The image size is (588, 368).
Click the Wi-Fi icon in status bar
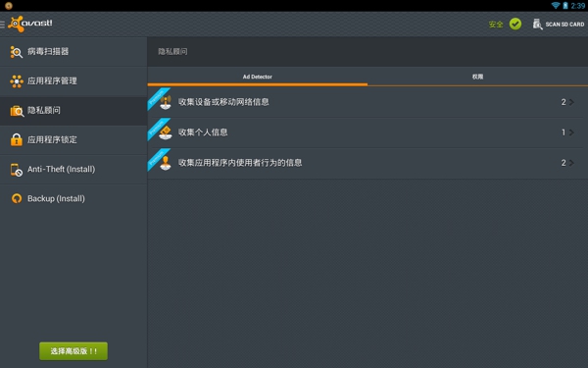[x=556, y=6]
